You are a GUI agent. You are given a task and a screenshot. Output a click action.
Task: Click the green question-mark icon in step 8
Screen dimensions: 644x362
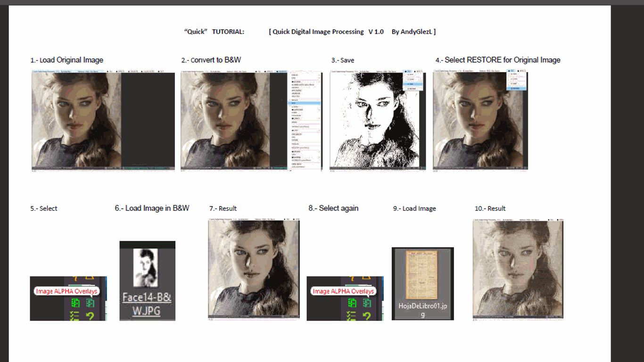pos(367,316)
